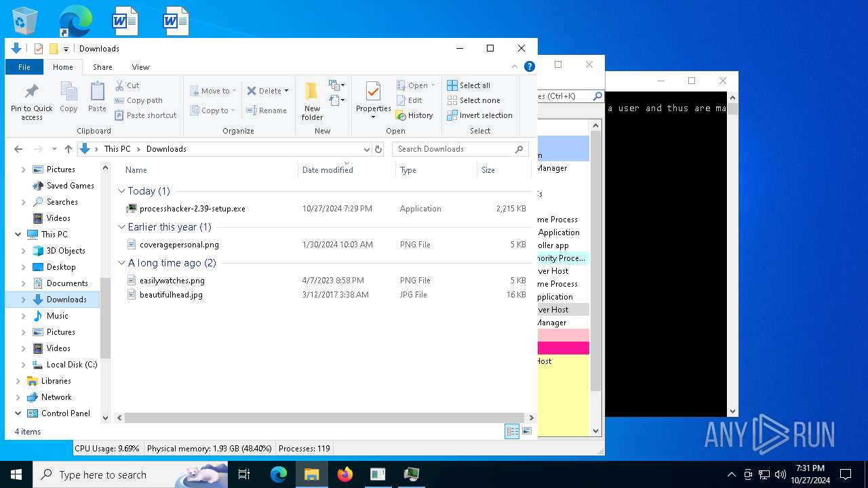Click Cut in Clipboard group
This screenshot has height=488, width=868.
(127, 85)
